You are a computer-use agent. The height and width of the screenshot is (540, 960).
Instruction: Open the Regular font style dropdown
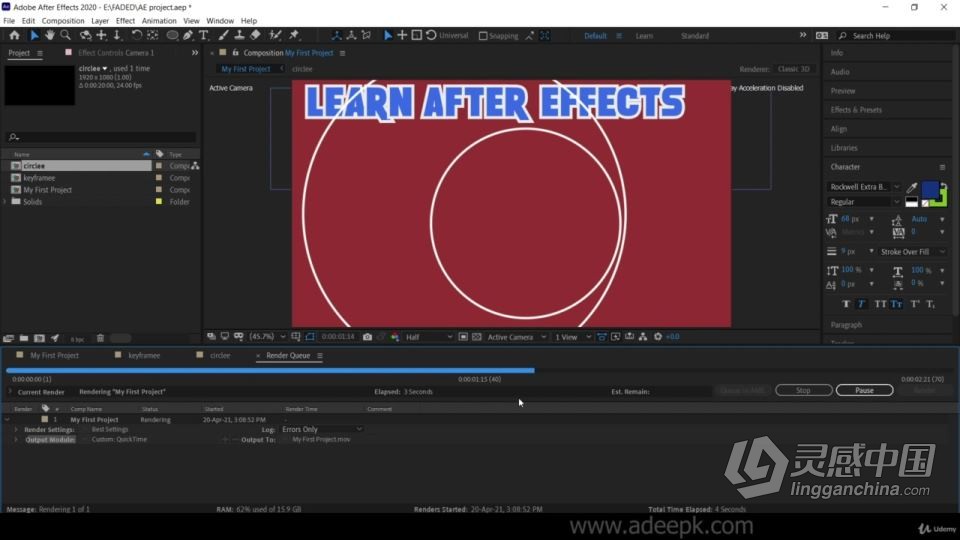pos(864,202)
